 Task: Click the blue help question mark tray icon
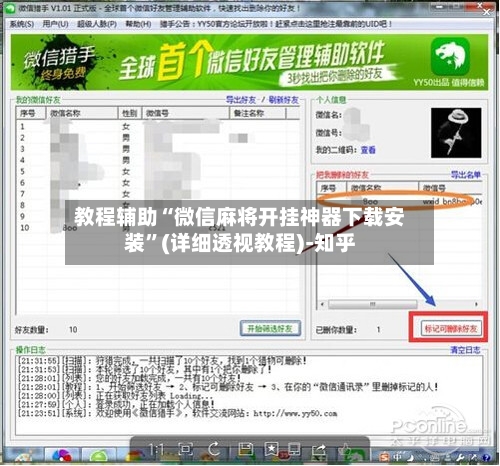click(x=486, y=458)
